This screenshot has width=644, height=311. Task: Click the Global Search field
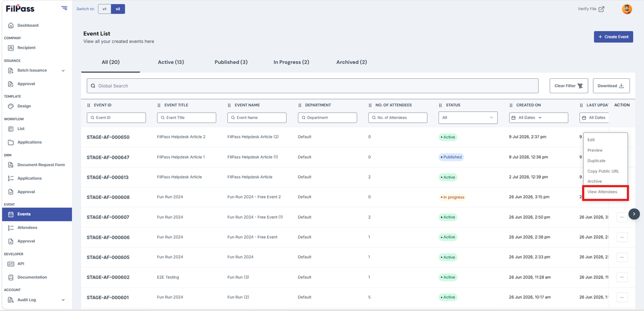pos(312,86)
